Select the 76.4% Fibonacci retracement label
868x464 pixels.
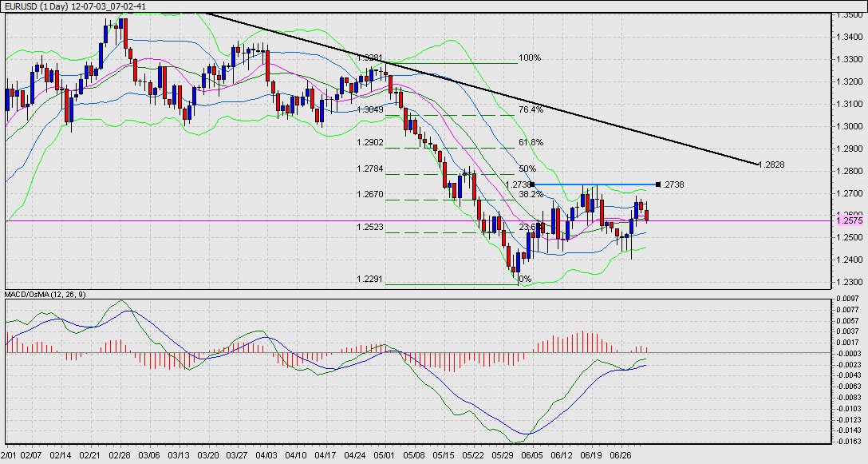click(x=531, y=109)
